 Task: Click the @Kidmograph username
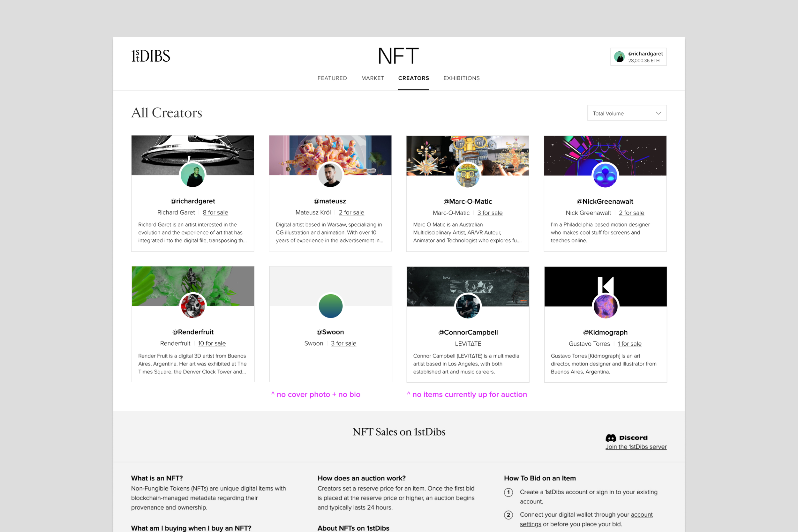click(605, 333)
